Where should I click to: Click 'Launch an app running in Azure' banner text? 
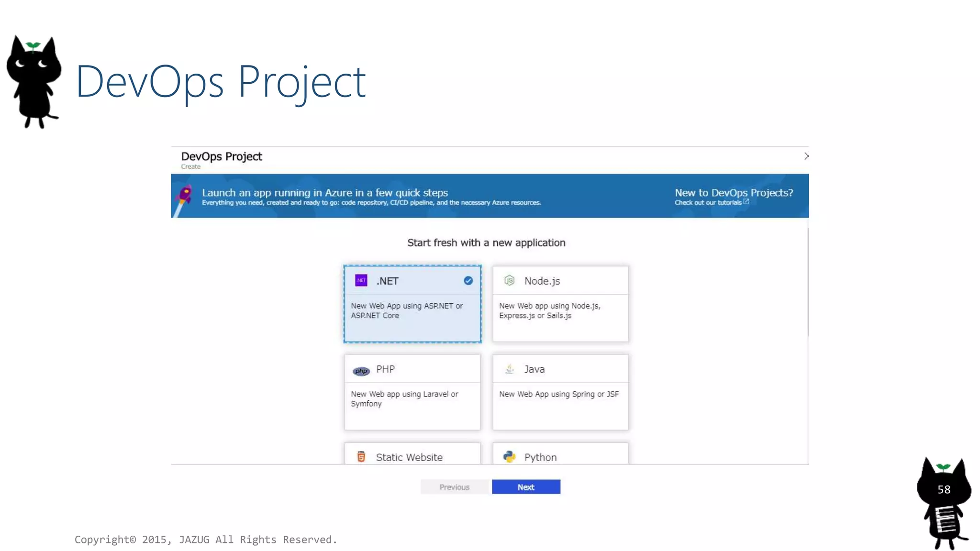[325, 193]
